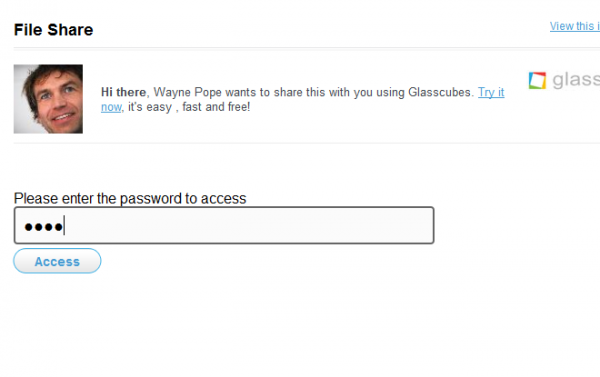
Task: Focus the password input field
Action: 224,225
